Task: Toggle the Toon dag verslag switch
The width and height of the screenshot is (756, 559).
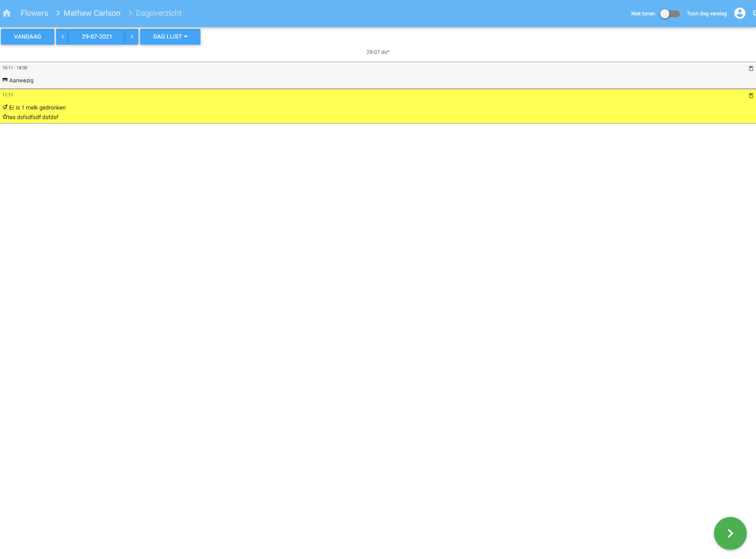Action: [669, 14]
